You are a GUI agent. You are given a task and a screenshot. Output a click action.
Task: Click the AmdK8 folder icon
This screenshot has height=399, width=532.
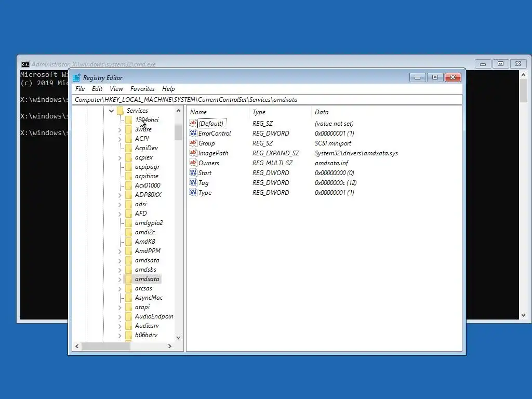tap(129, 242)
